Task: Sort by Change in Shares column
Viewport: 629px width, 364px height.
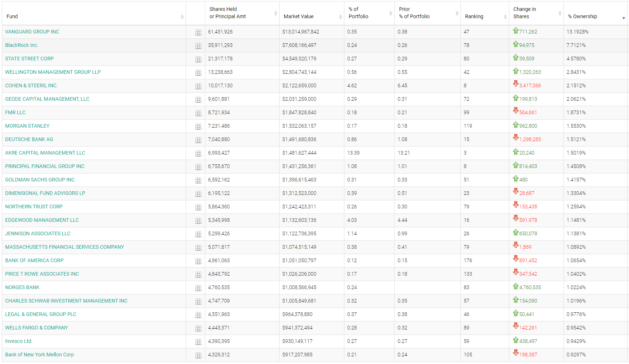Action: 536,13
